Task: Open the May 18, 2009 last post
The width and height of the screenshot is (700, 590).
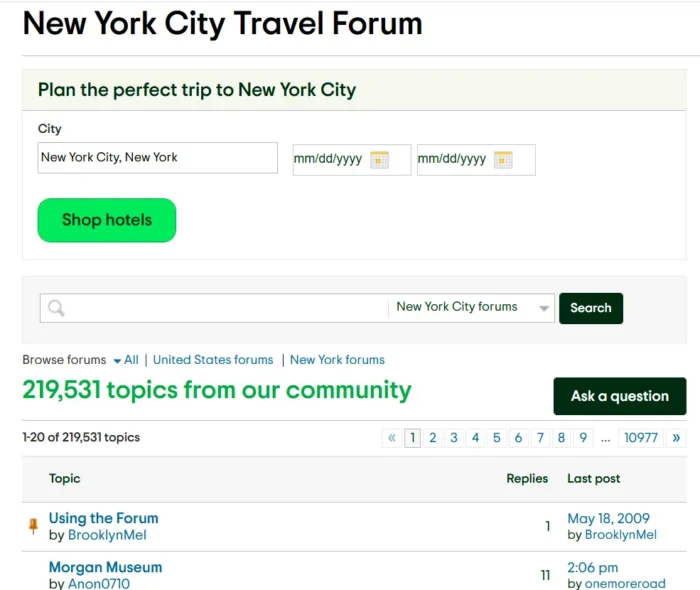Action: pos(608,519)
